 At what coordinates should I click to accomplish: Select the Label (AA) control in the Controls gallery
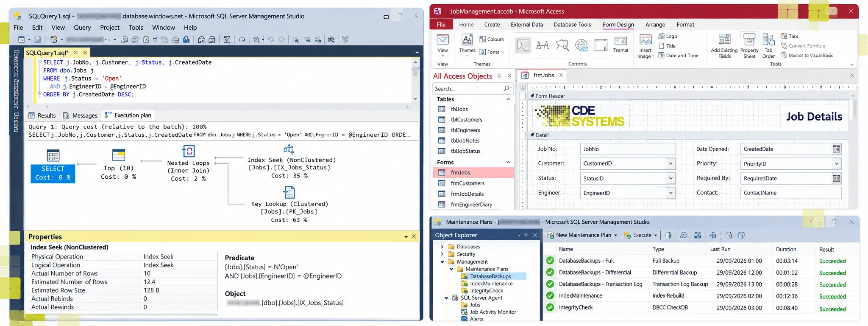click(542, 45)
